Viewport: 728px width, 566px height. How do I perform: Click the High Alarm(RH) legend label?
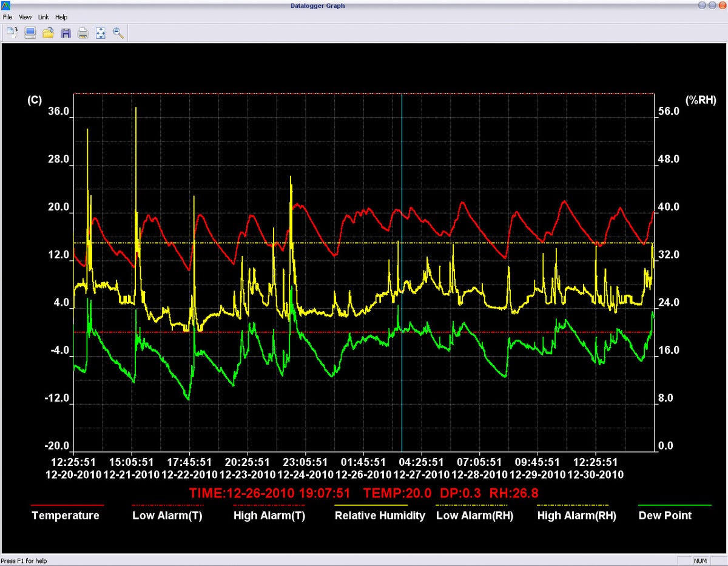[576, 516]
